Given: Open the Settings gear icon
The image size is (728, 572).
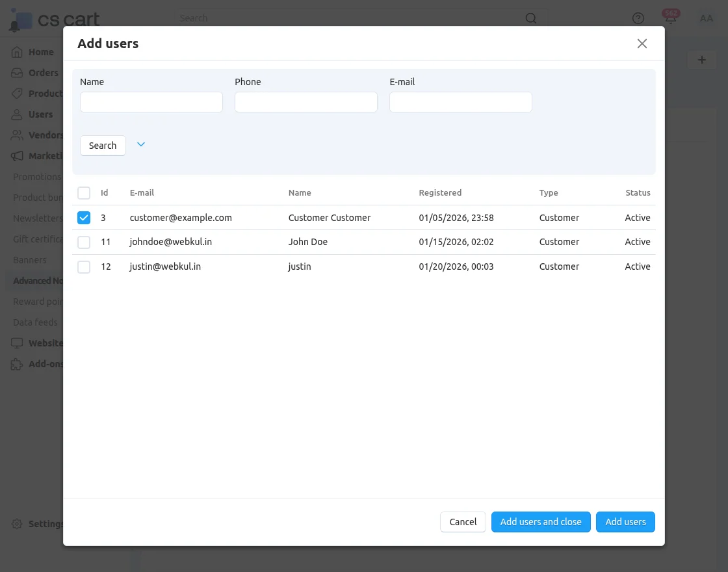Looking at the screenshot, I should click(18, 524).
